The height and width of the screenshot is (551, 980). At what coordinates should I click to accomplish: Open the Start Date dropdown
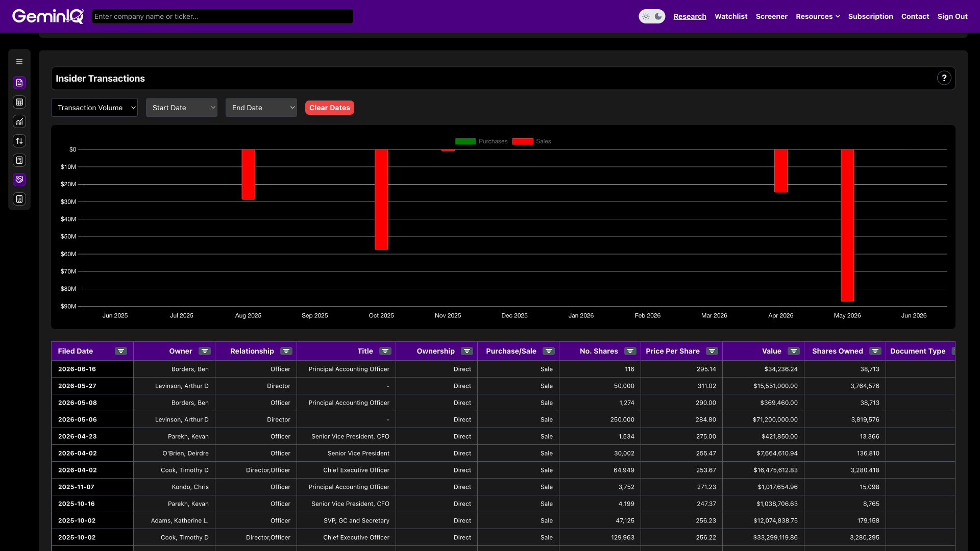[x=182, y=108]
